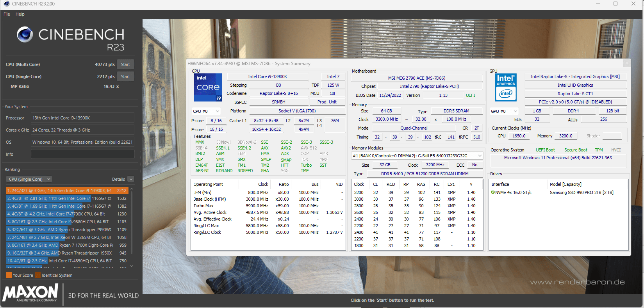The image size is (644, 308).
Task: Open the Help menu
Action: (x=20, y=14)
